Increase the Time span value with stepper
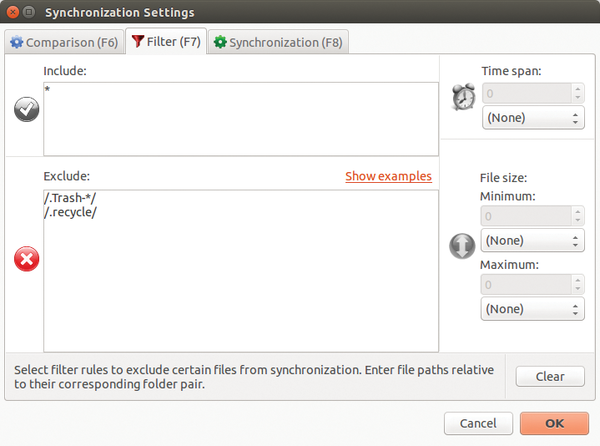This screenshot has width=600, height=446. (578, 89)
